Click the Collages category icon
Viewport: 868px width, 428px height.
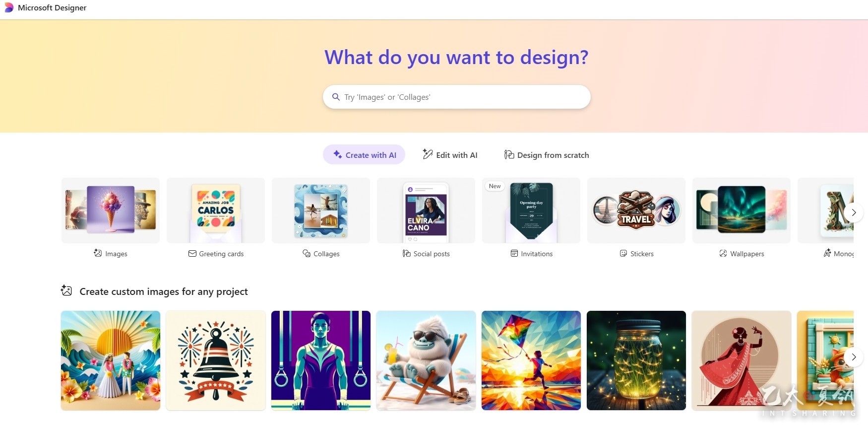[307, 253]
